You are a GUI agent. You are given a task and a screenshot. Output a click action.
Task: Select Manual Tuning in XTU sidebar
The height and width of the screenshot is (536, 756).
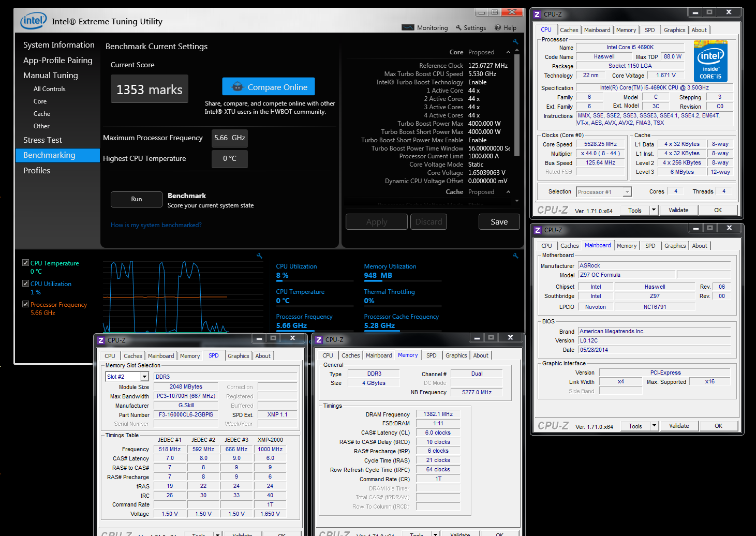(x=50, y=75)
